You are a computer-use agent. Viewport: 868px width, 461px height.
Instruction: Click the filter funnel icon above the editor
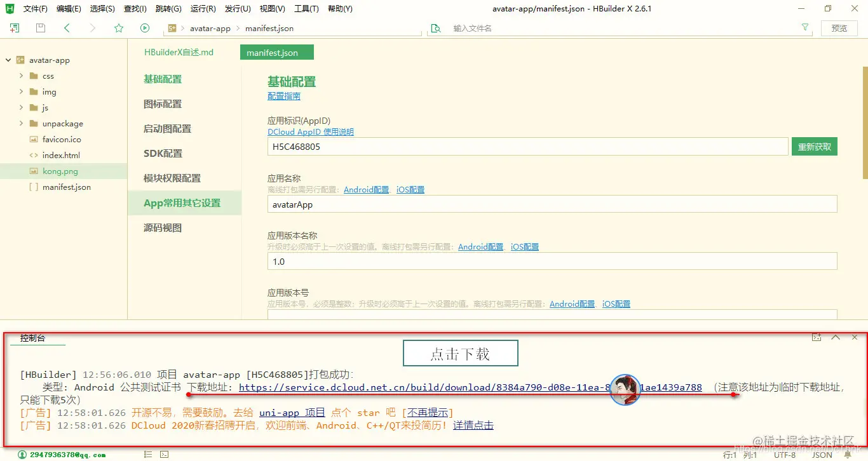pyautogui.click(x=804, y=28)
